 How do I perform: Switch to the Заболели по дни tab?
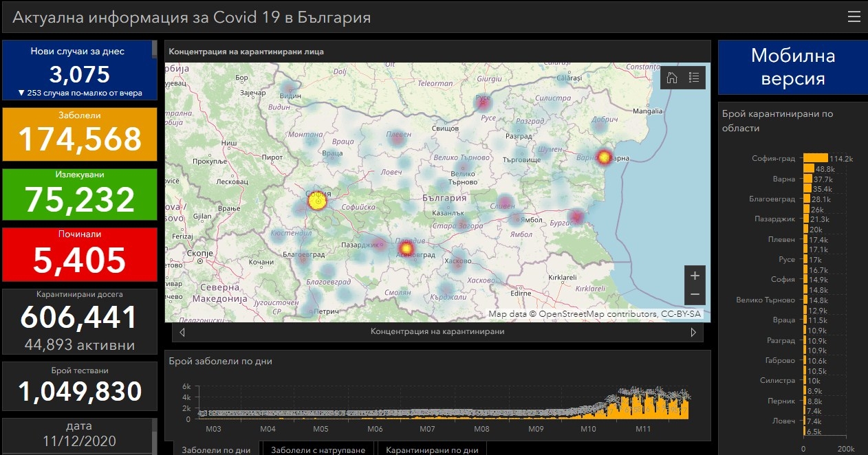(x=215, y=450)
